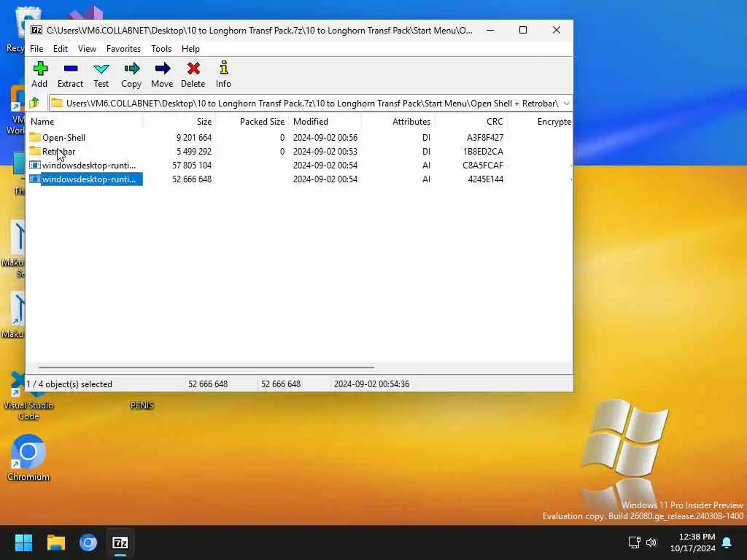This screenshot has width=747, height=560.
Task: Go up one folder level icon
Action: coord(34,102)
